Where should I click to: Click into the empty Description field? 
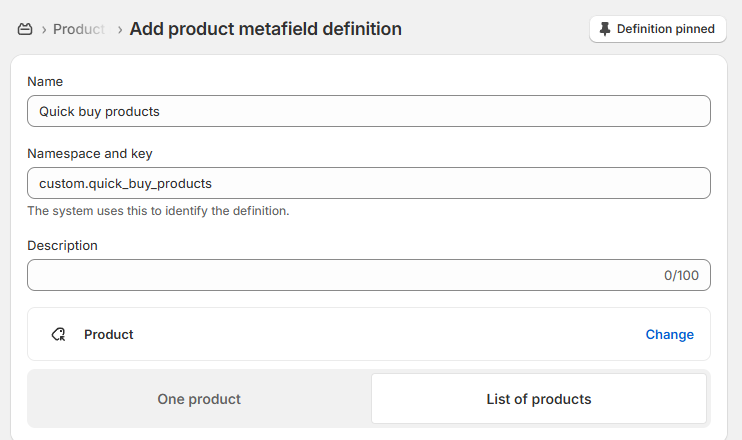tap(369, 275)
